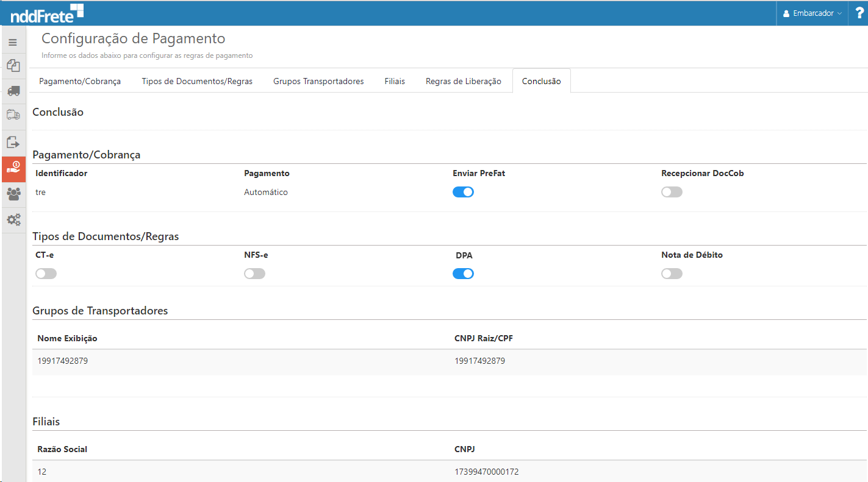Click the documents copy icon in sidebar

pos(13,66)
